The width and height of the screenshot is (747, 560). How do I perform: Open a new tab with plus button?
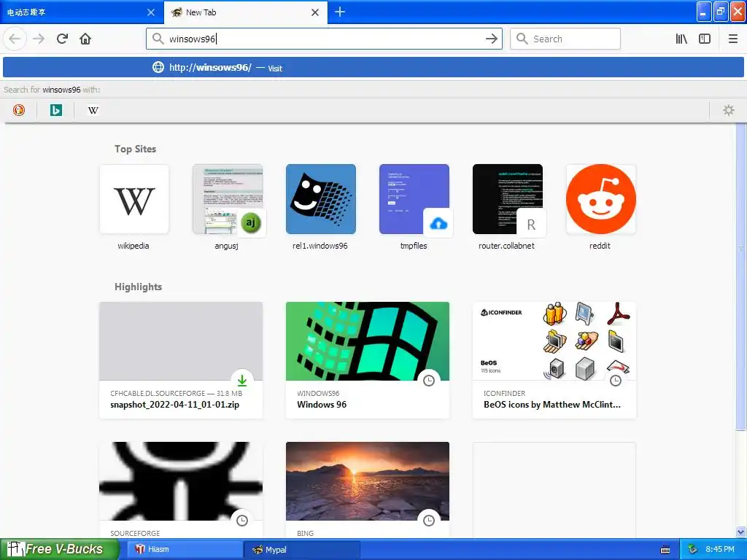(x=340, y=12)
